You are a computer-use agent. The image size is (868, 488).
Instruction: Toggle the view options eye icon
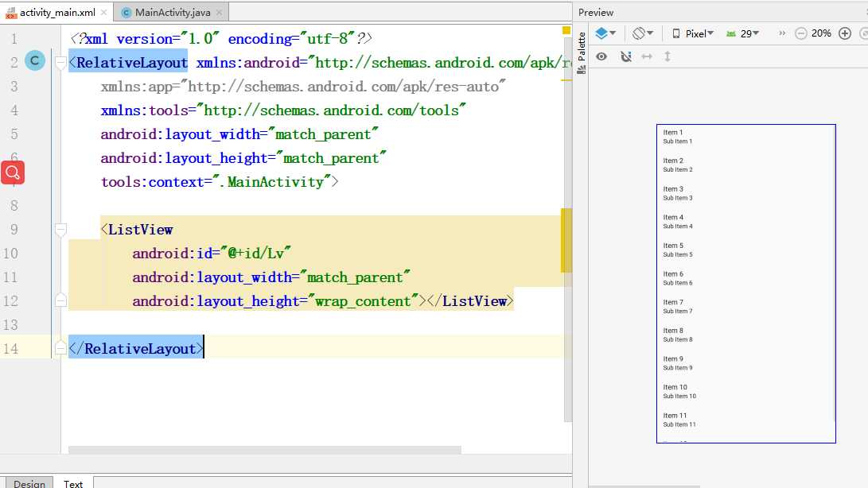coord(601,56)
